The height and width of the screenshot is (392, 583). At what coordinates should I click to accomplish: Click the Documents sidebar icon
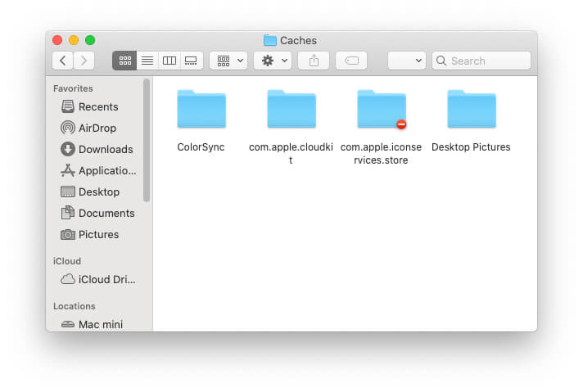[68, 213]
